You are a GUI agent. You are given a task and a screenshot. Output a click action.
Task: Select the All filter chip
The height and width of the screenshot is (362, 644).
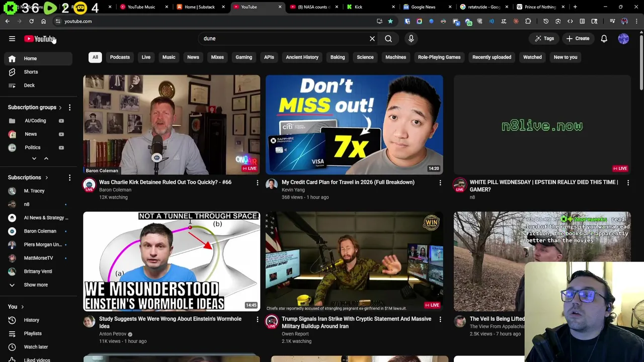click(95, 57)
